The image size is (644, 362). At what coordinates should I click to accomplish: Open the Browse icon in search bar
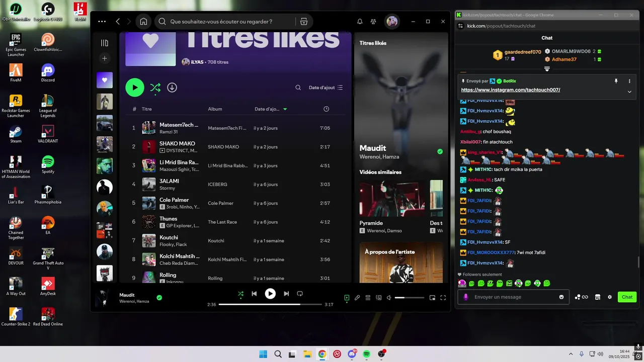click(x=303, y=22)
